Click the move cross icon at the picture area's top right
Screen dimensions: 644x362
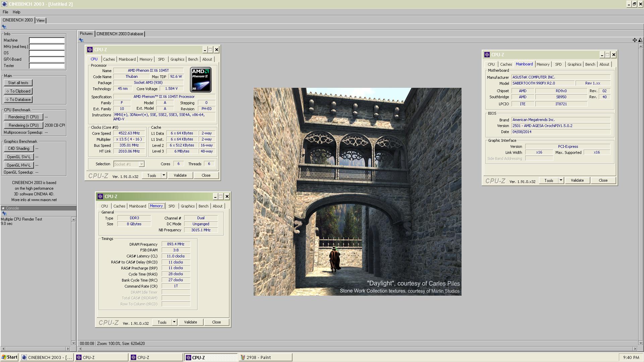635,40
